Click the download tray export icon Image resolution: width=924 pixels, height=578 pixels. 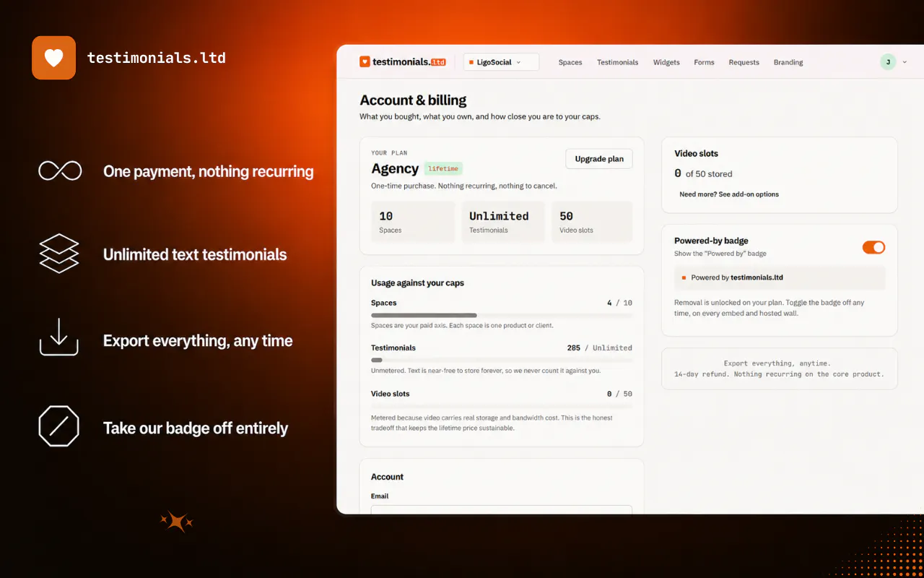pos(58,337)
